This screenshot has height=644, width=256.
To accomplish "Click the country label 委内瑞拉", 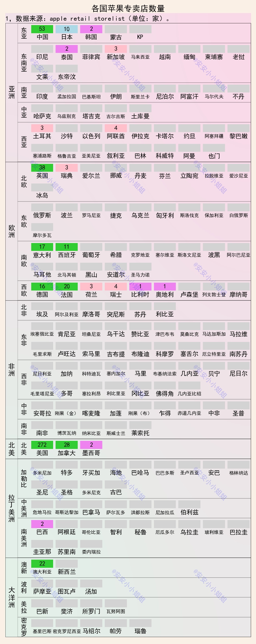I will pos(91,552).
